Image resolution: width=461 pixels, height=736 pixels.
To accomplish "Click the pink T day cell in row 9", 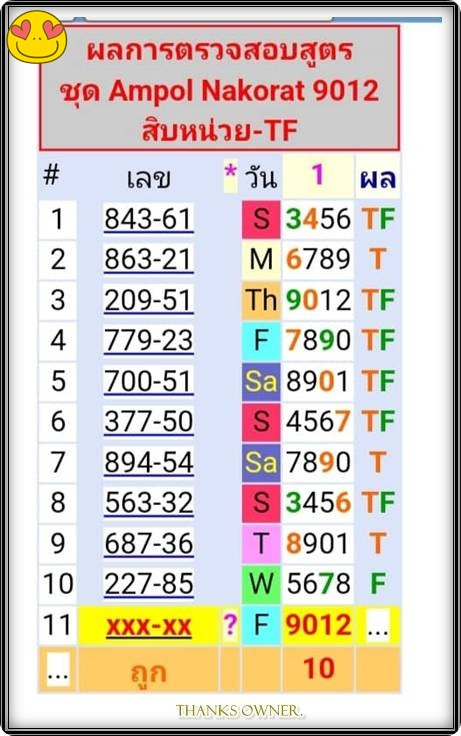I will coord(261,544).
